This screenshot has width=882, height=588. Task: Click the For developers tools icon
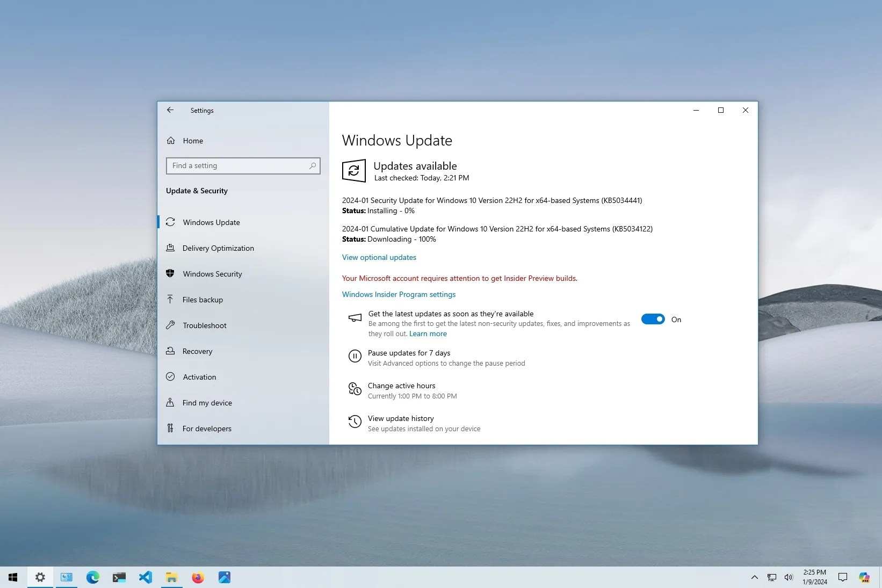(170, 428)
